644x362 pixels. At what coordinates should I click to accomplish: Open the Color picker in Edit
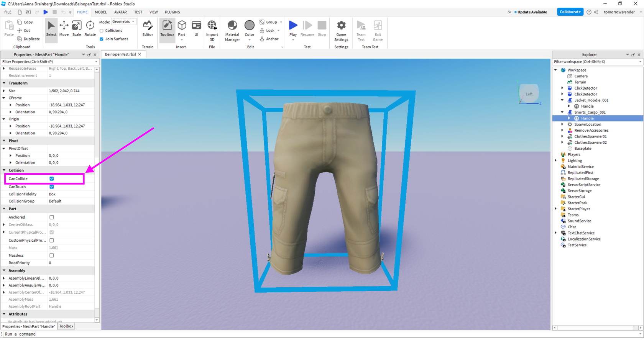click(x=249, y=28)
